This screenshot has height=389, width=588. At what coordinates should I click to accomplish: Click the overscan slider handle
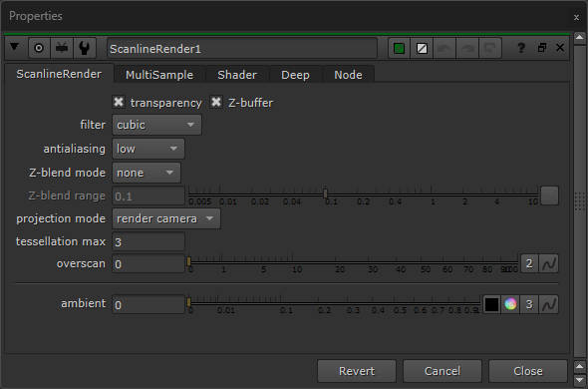(x=189, y=261)
